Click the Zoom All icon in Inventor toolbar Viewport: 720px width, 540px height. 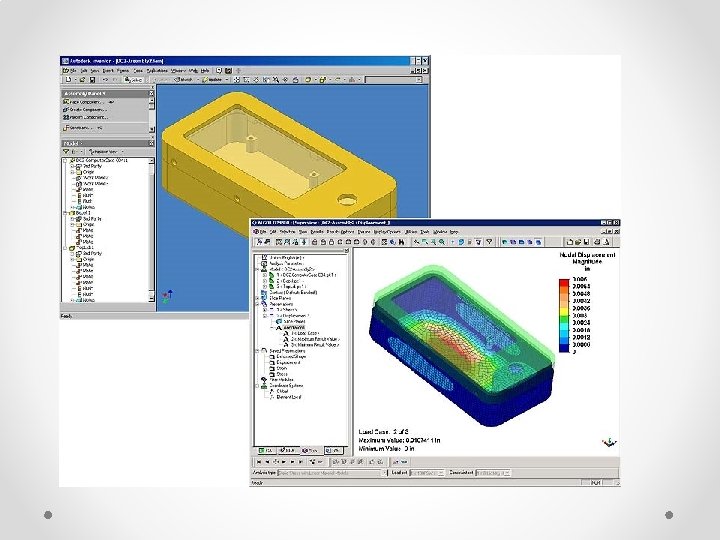coord(236,80)
